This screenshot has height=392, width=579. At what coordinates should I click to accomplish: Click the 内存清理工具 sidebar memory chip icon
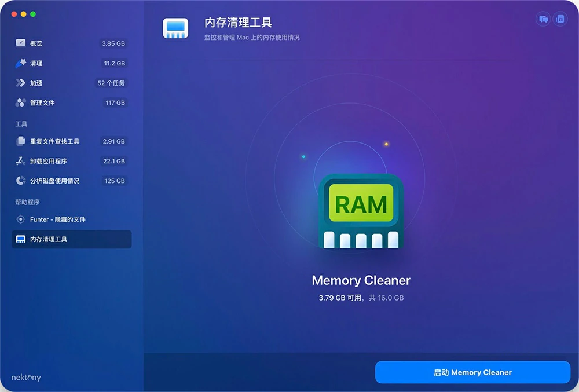(x=21, y=239)
